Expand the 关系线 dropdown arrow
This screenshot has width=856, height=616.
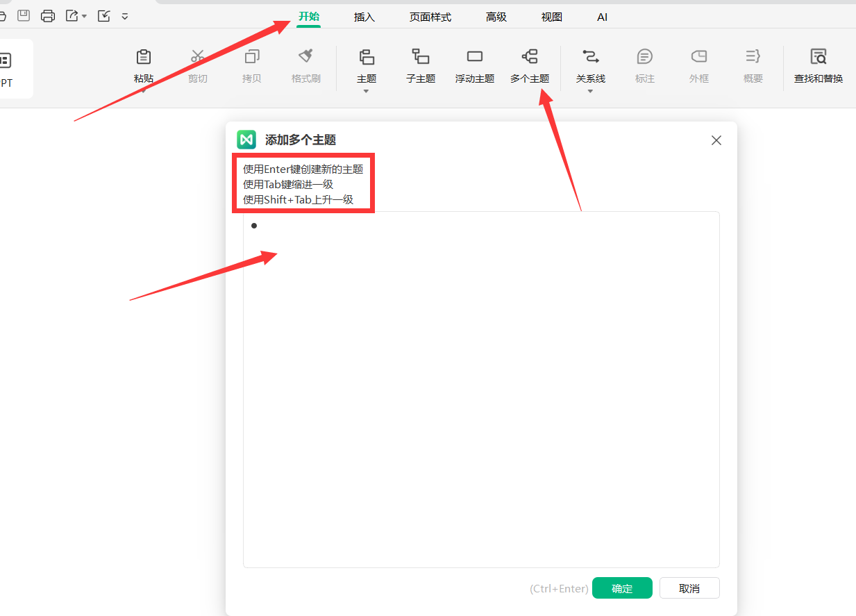click(x=591, y=91)
